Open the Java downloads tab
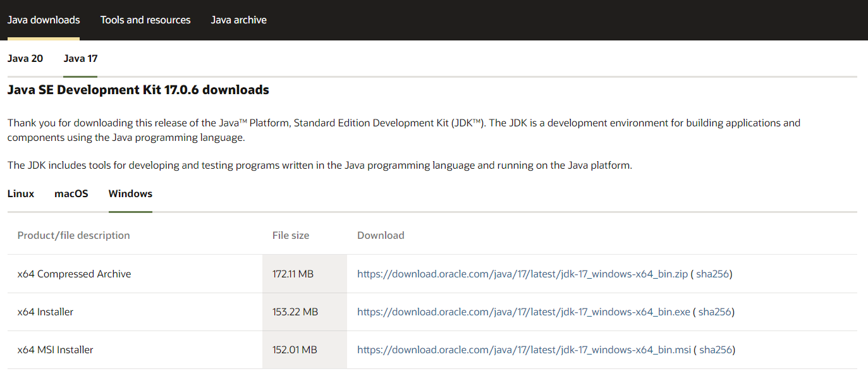This screenshot has width=868, height=376. point(44,20)
